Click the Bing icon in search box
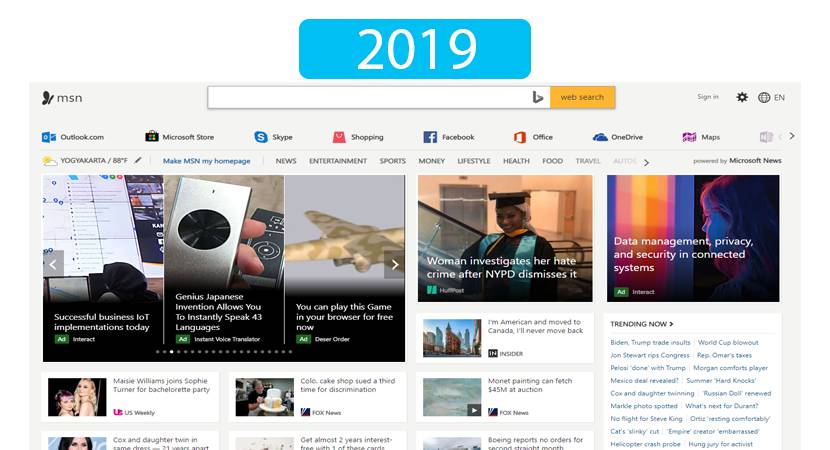The height and width of the screenshot is (450, 830). point(537,97)
